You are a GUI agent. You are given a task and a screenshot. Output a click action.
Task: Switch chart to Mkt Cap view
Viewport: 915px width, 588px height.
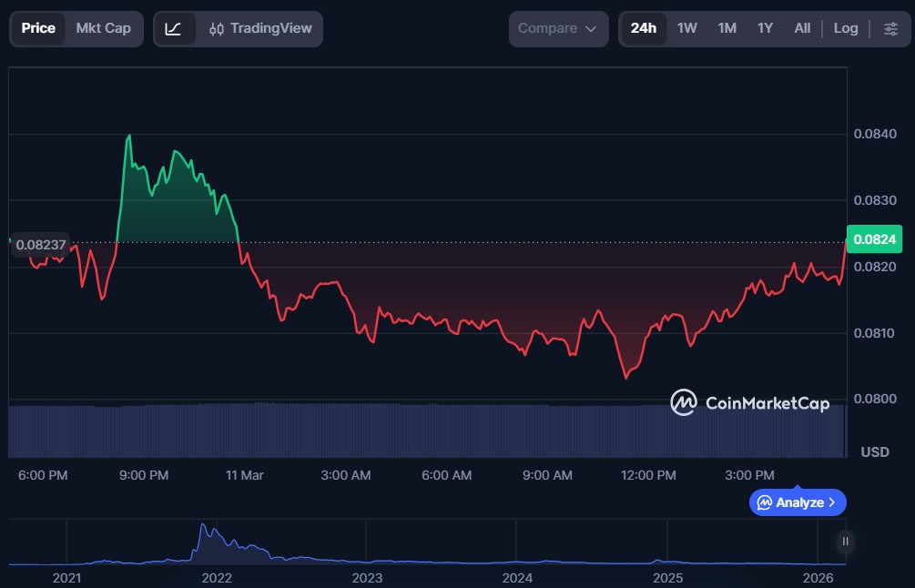(103, 28)
